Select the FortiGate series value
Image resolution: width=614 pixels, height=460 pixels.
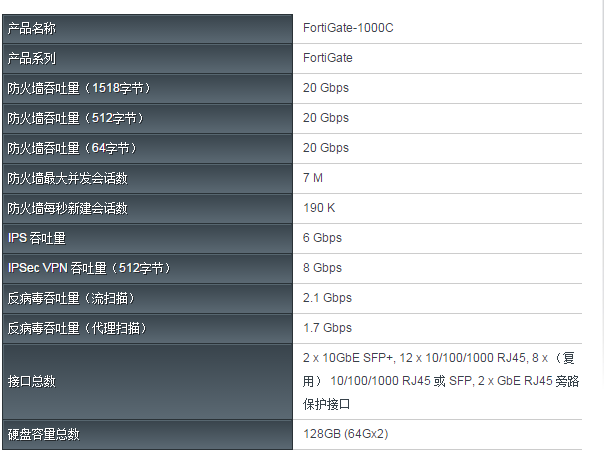pyautogui.click(x=328, y=58)
